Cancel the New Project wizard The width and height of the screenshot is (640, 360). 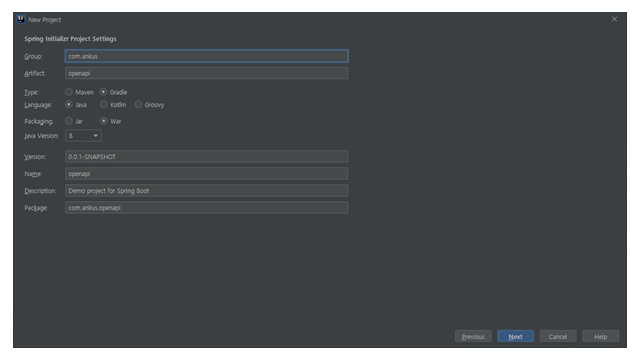click(x=558, y=336)
